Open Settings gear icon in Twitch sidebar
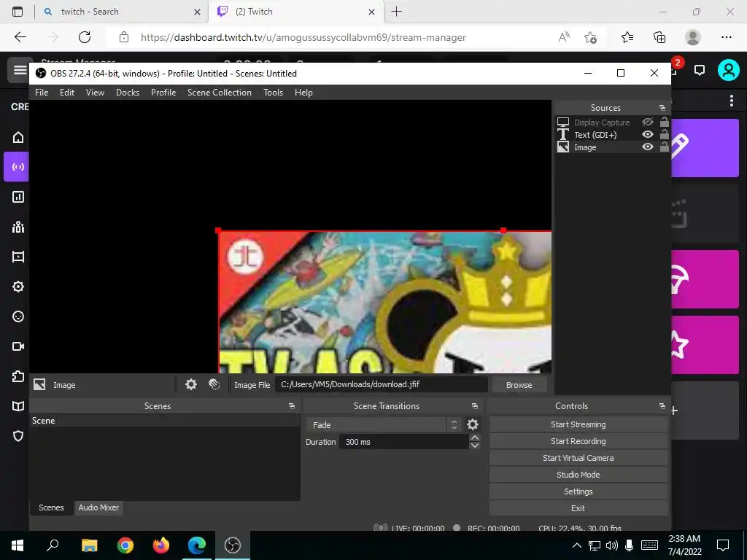 18,287
